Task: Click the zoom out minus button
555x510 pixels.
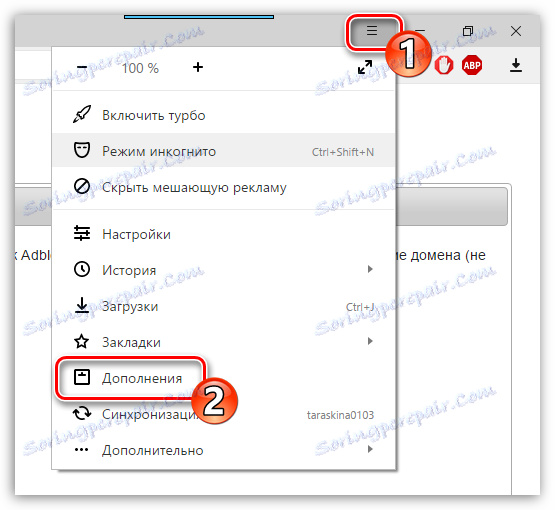Action: (82, 67)
